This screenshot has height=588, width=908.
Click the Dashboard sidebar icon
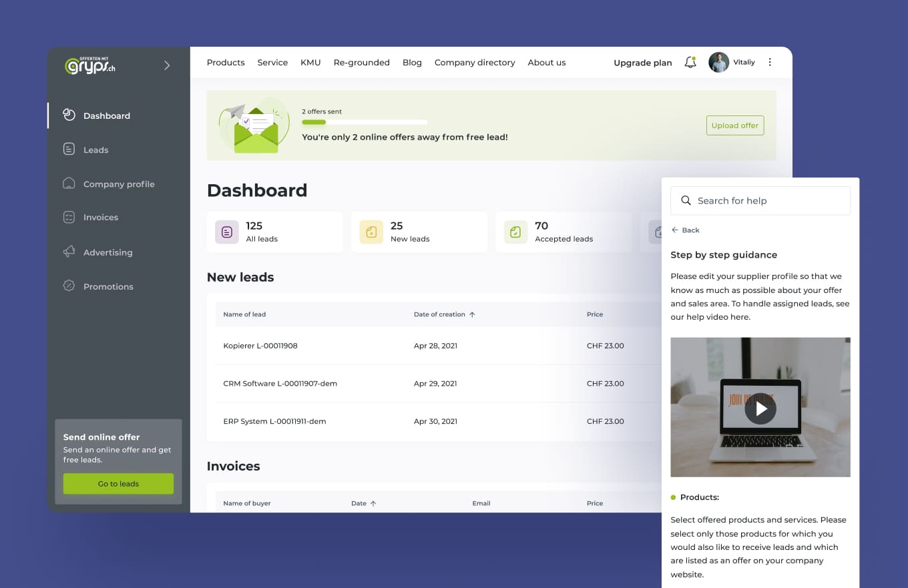pos(69,115)
